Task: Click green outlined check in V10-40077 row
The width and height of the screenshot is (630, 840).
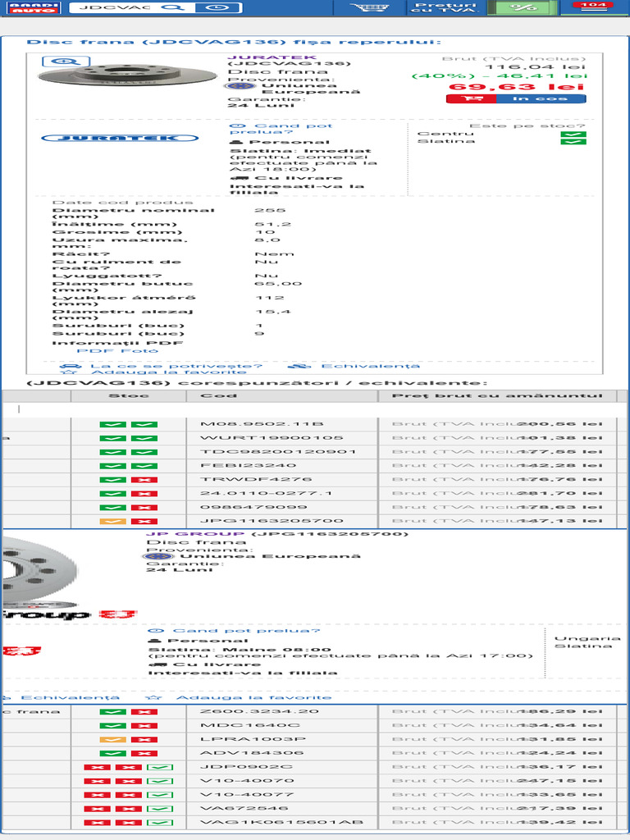Action: (x=160, y=795)
